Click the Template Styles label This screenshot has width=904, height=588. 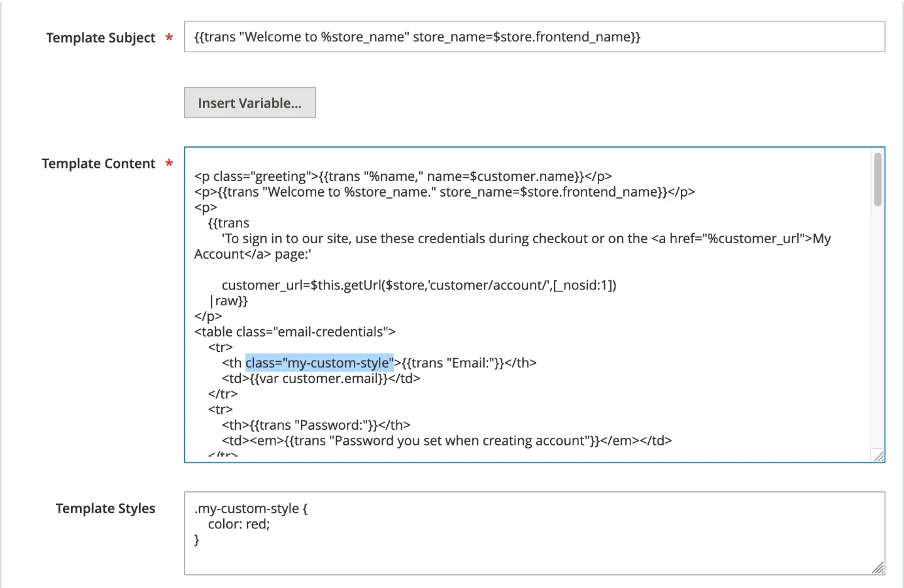[106, 508]
